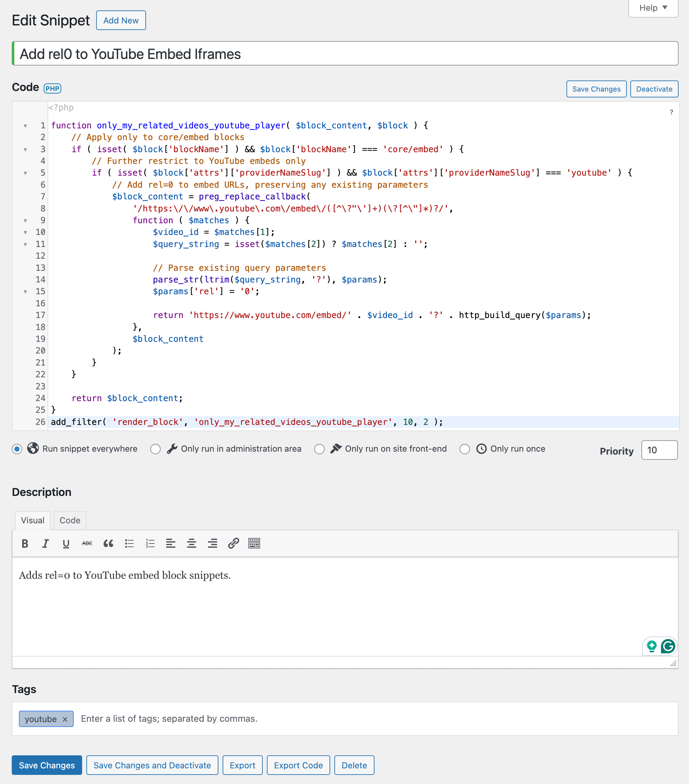Viewport: 689px width, 784px height.
Task: Insert a blockquote in description
Action: click(108, 544)
